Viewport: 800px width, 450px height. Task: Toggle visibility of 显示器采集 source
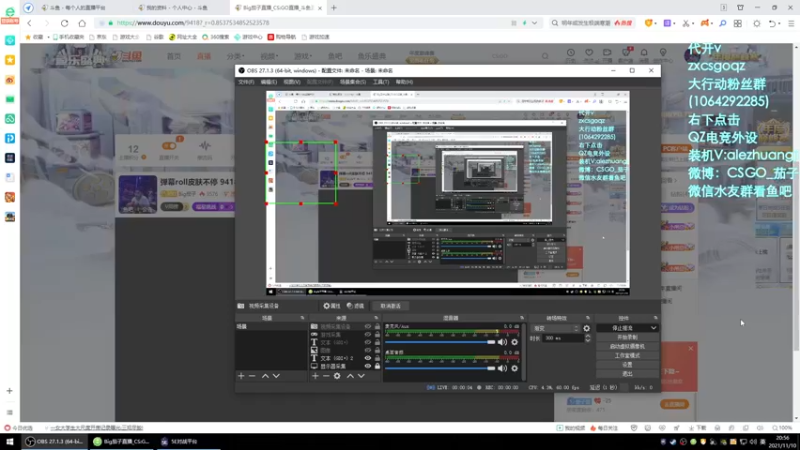pyautogui.click(x=367, y=366)
